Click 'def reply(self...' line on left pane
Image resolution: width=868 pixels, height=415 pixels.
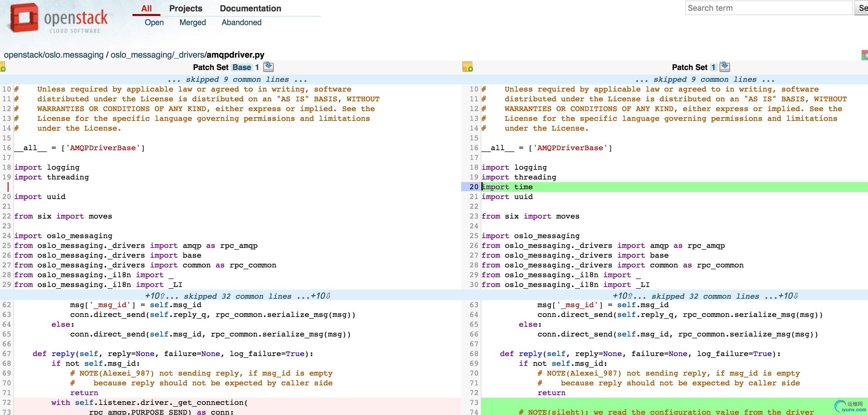point(173,354)
